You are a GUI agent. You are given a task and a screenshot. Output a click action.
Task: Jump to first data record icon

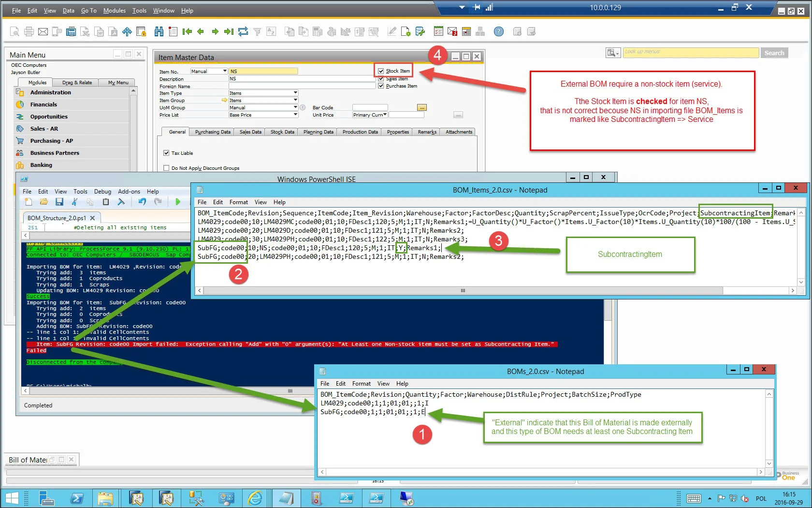[187, 32]
